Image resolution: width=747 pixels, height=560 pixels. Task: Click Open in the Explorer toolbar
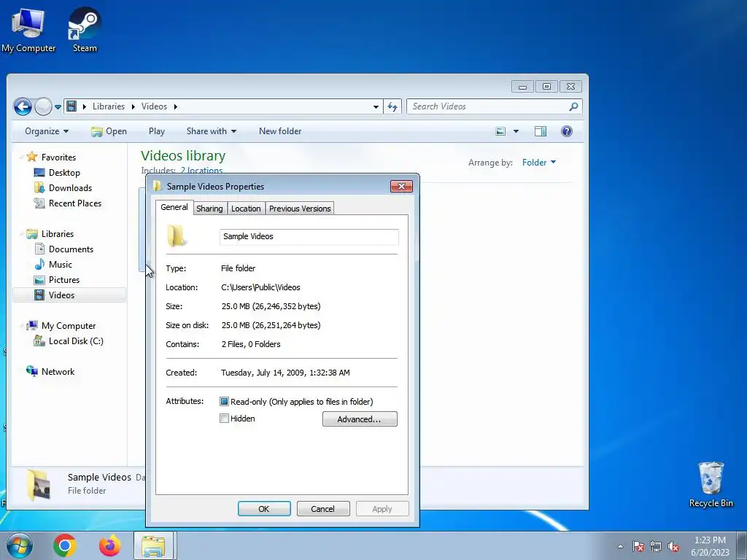point(109,131)
